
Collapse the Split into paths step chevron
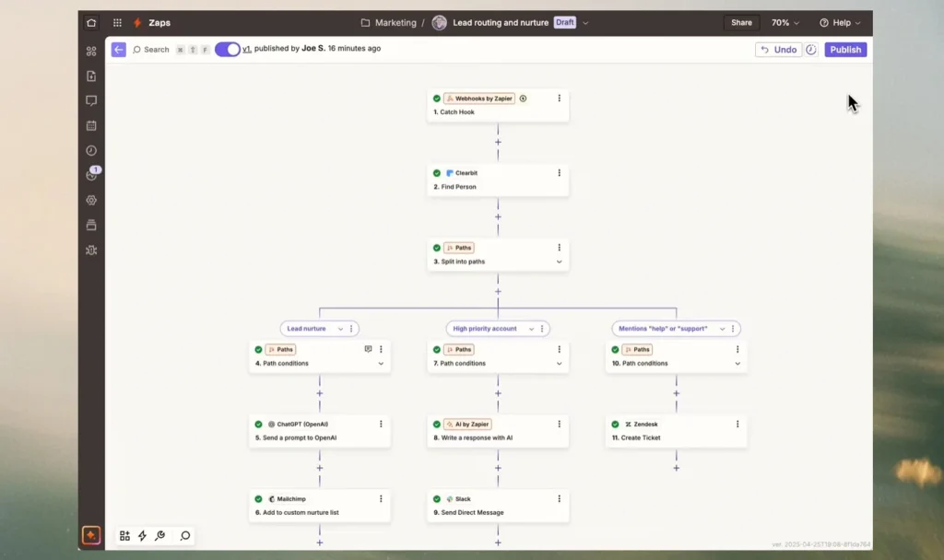pos(560,262)
